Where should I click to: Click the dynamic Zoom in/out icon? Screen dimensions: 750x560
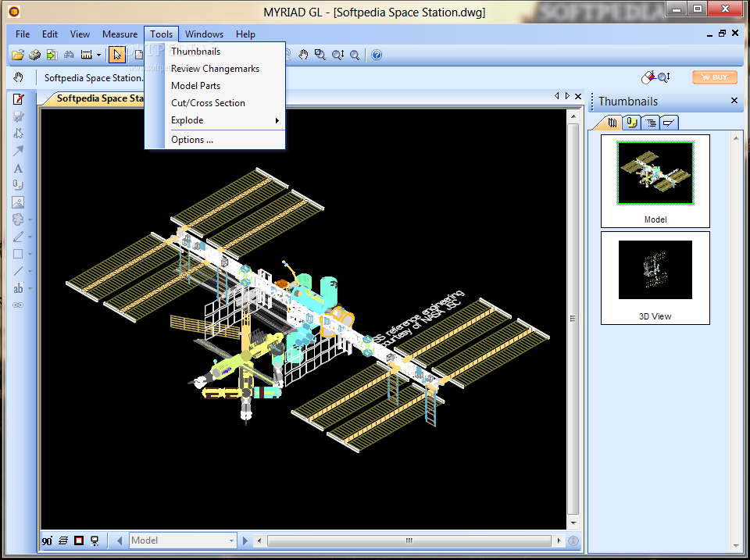click(x=337, y=55)
